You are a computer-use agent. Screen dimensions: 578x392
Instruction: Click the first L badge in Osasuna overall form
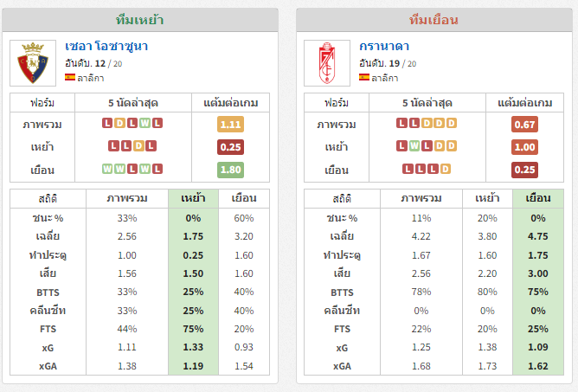(107, 123)
